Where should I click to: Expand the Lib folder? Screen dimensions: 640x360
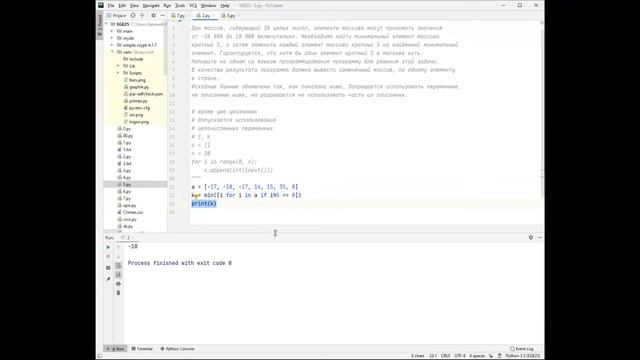pyautogui.click(x=118, y=66)
